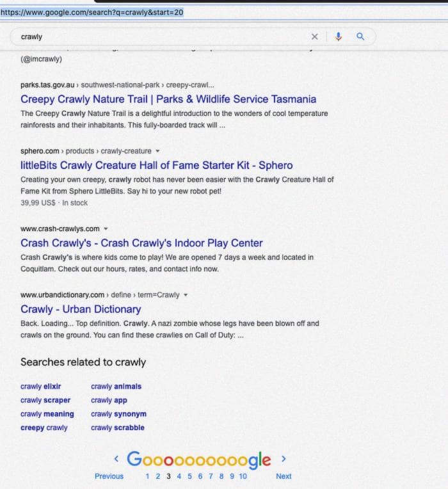
Task: Click the (@imcrawly) snippet text
Action: tap(41, 59)
